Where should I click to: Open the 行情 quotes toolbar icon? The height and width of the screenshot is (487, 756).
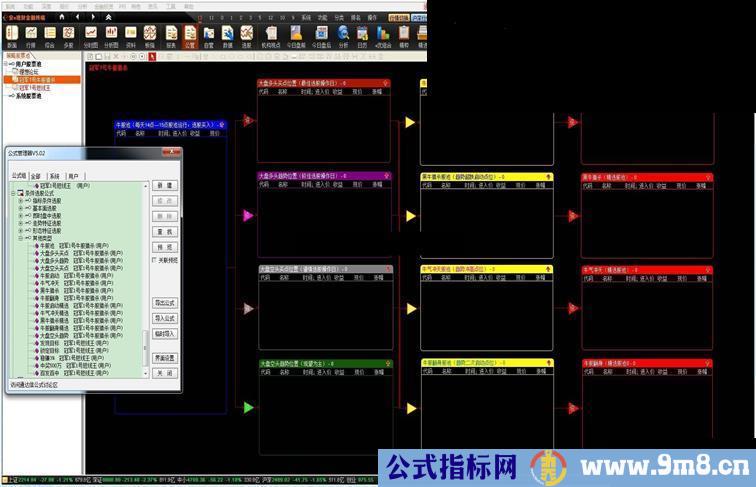(31, 36)
